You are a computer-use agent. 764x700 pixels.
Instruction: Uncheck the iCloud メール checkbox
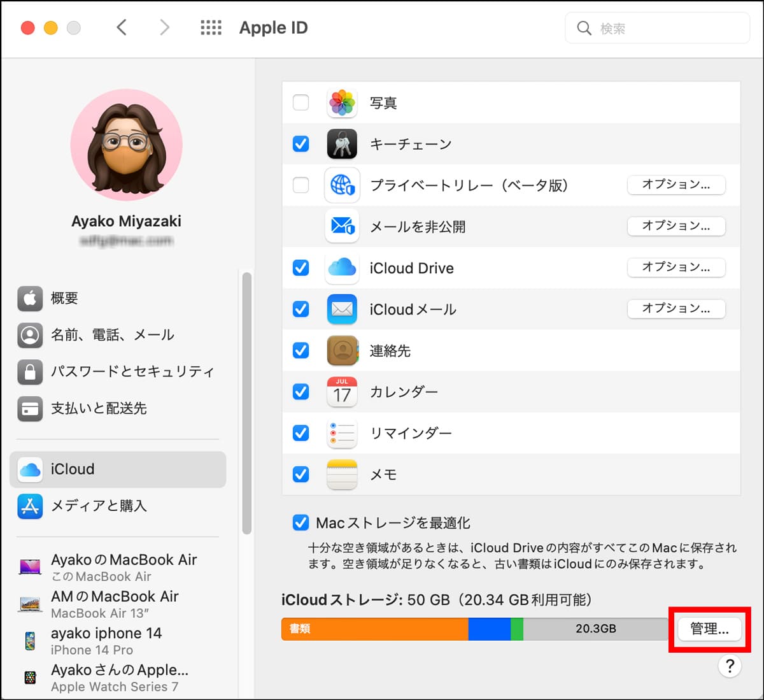point(301,309)
